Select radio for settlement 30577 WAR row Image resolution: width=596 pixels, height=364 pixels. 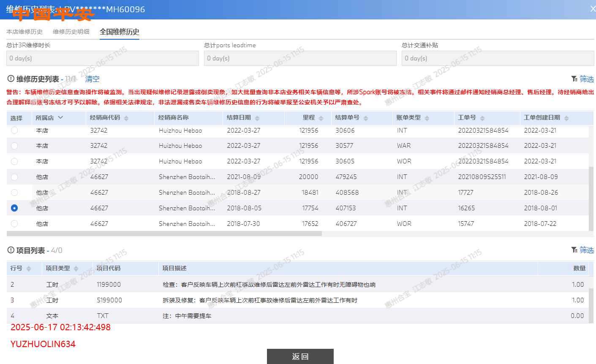(x=14, y=146)
